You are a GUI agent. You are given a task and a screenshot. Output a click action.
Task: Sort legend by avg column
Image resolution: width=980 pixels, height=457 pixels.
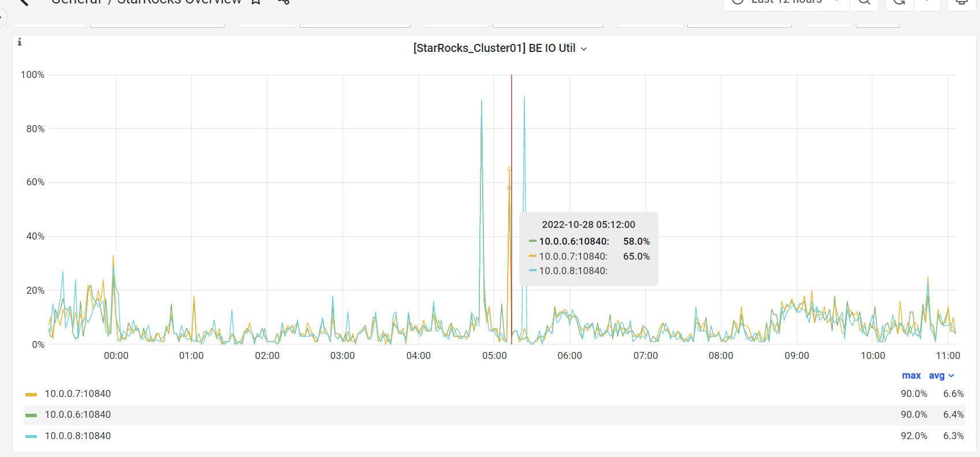(937, 376)
